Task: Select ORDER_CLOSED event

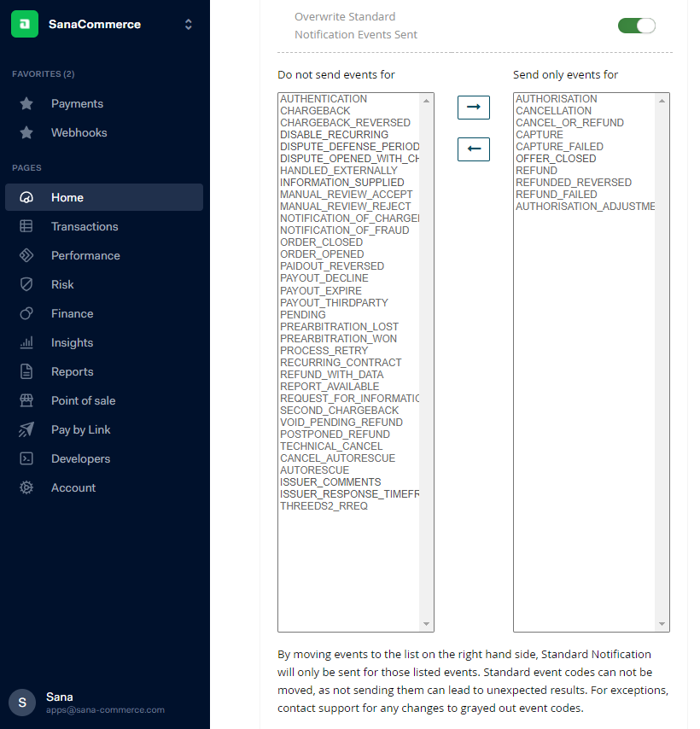Action: coord(321,242)
